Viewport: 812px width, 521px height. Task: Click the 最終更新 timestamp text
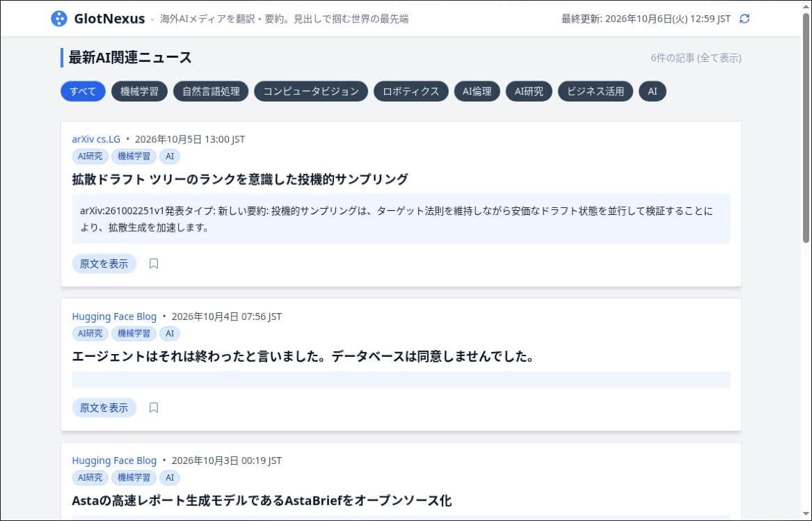click(x=646, y=19)
